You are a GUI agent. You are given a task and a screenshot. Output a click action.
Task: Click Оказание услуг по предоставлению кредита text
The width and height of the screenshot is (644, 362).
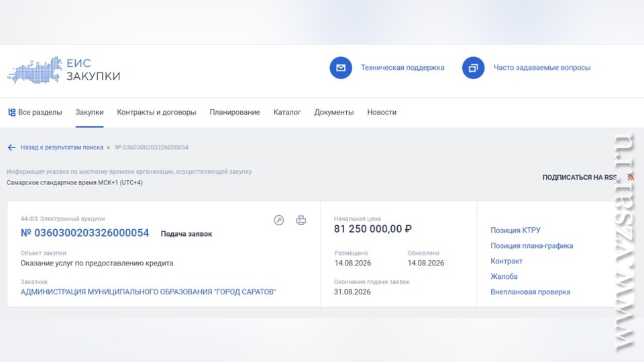click(x=97, y=263)
